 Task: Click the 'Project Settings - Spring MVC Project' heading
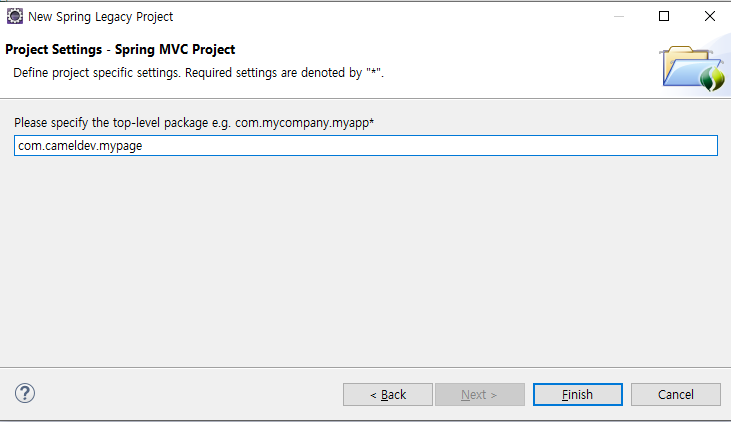tap(120, 49)
